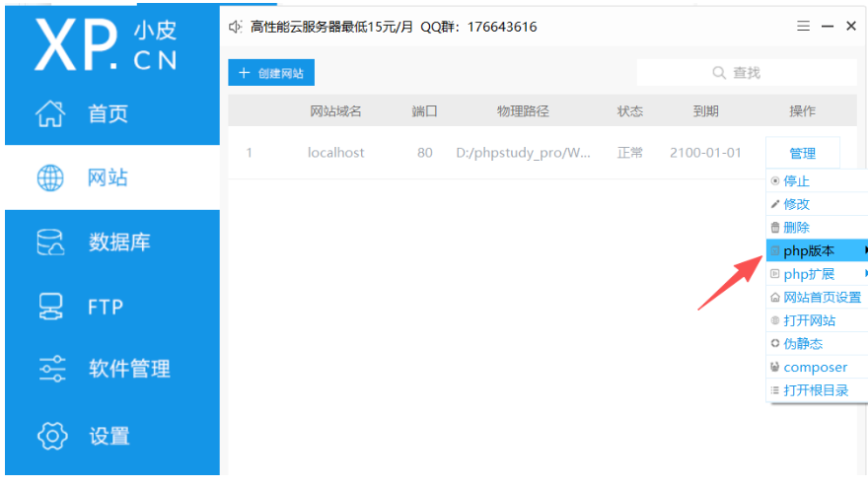Click the 物理路径 column header
The image size is (868, 487).
pyautogui.click(x=523, y=111)
